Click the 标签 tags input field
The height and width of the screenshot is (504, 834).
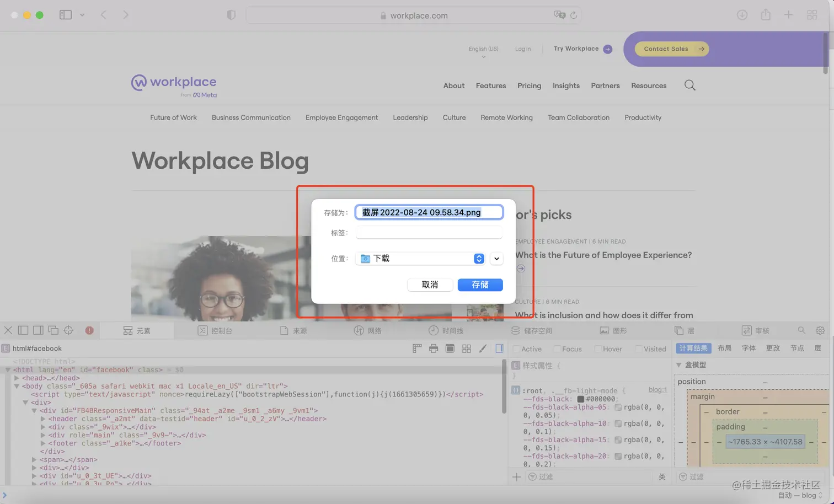[429, 233]
